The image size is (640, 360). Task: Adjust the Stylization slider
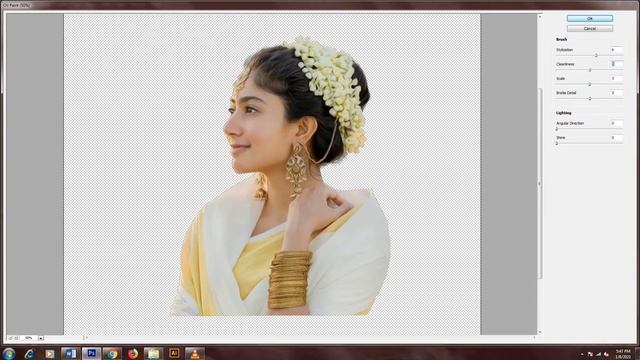(596, 55)
